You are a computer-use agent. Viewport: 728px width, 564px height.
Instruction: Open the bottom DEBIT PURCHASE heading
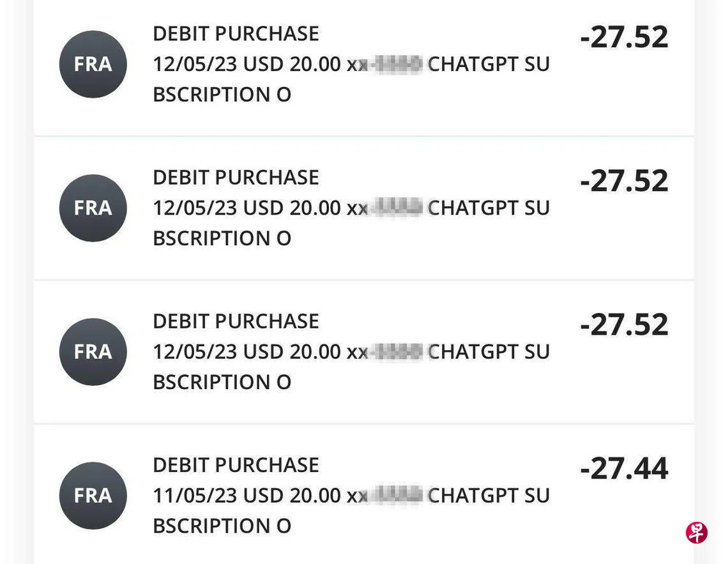[236, 465]
